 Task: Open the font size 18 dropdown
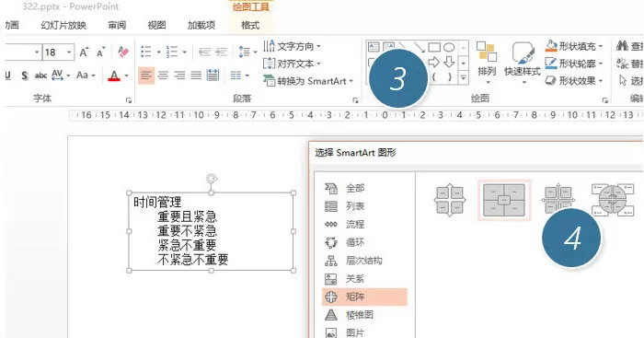coord(69,52)
